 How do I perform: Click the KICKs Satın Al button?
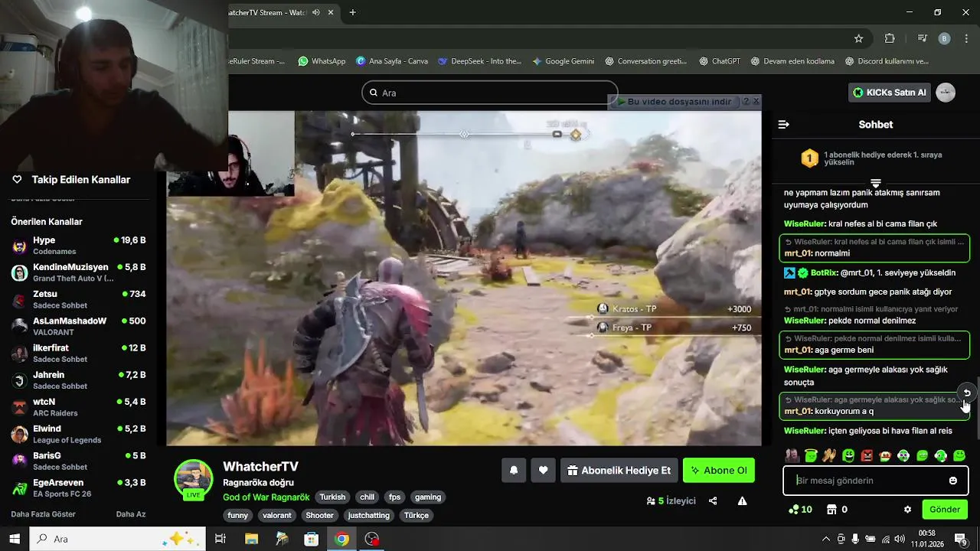pos(890,93)
